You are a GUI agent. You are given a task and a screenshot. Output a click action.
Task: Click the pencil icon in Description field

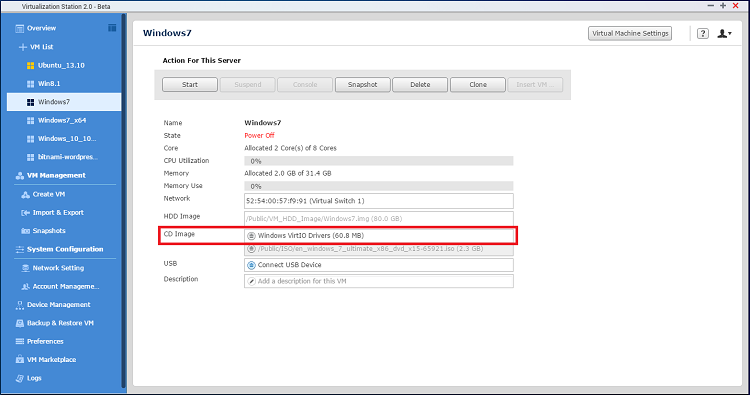pos(251,281)
